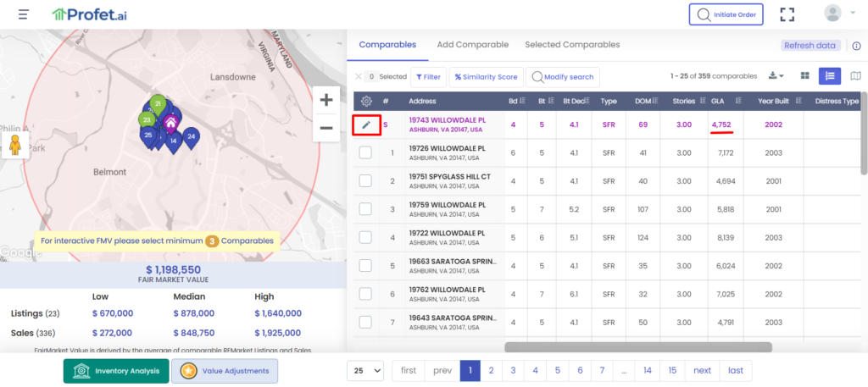Screen dimensions: 868x387
Task: Click the Address column header
Action: 422,101
